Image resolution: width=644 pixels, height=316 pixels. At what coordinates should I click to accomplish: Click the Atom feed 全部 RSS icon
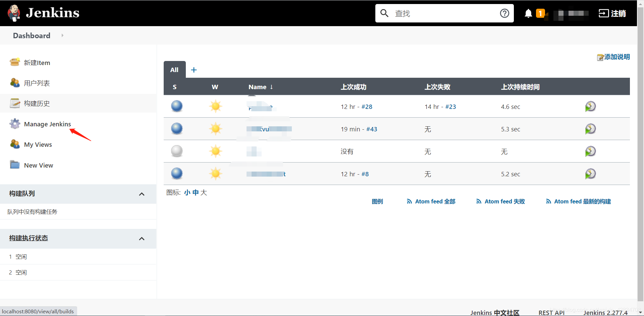409,201
